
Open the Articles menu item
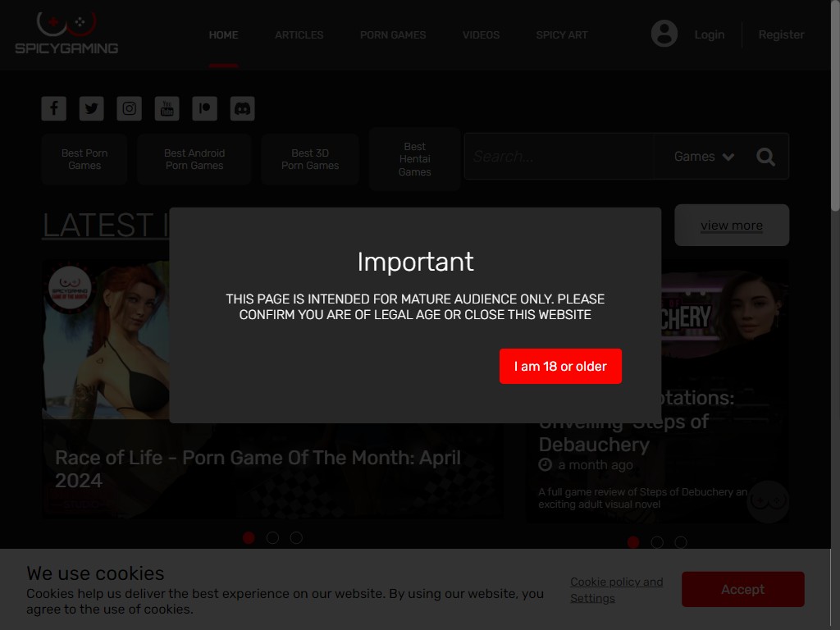(299, 34)
